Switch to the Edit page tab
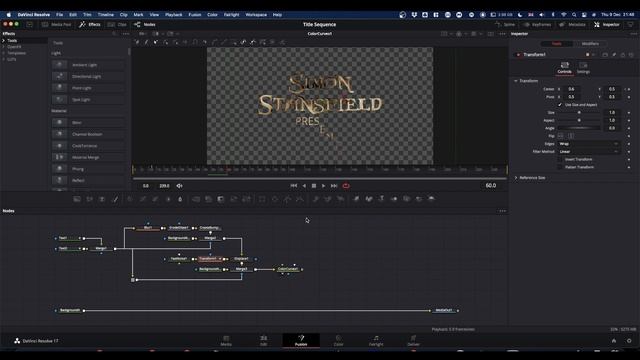This screenshot has height=360, width=640. click(264, 340)
